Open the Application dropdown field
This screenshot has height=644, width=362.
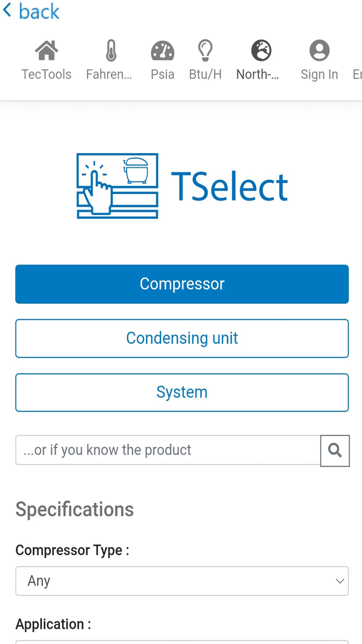(182, 642)
